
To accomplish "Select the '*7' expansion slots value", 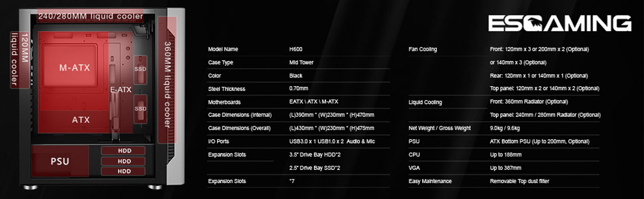I will [292, 181].
